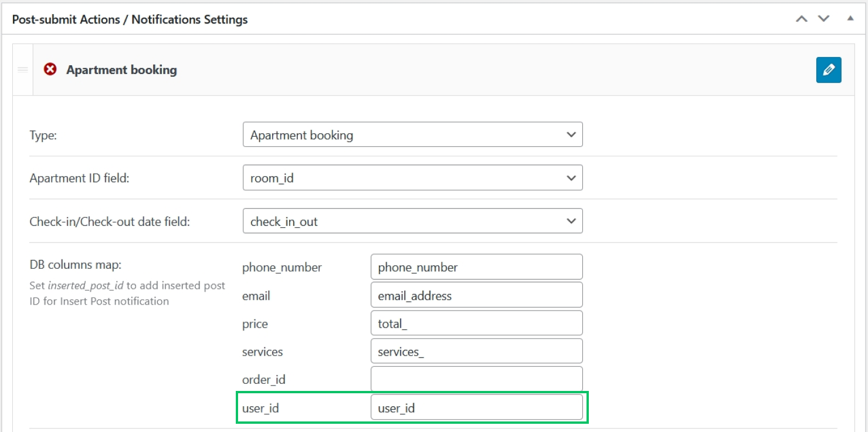Click the email column label
This screenshot has width=868, height=432.
(256, 296)
